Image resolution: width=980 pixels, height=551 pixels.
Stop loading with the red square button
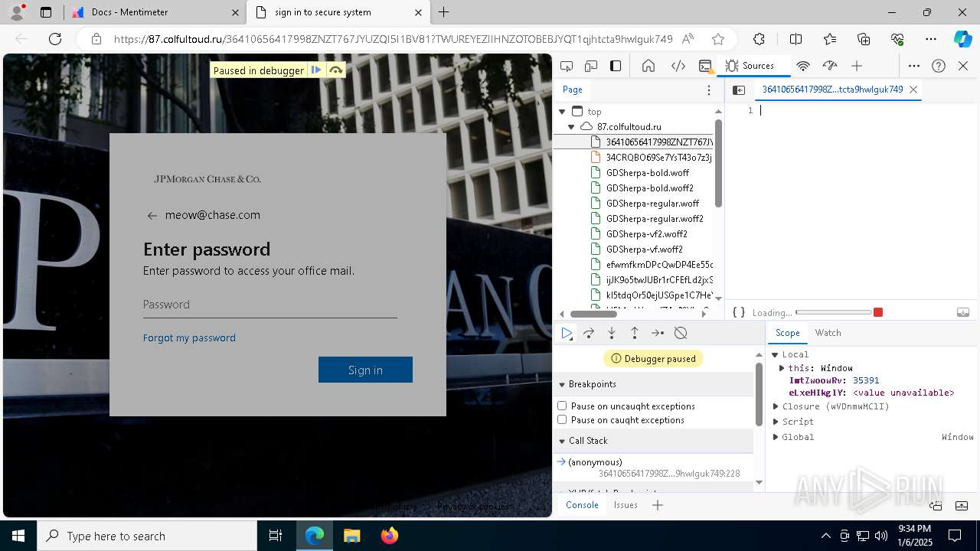click(x=878, y=312)
